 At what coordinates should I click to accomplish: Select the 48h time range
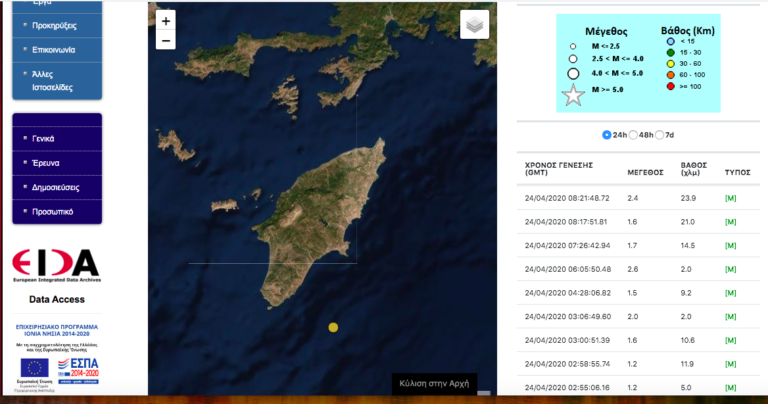coord(633,135)
